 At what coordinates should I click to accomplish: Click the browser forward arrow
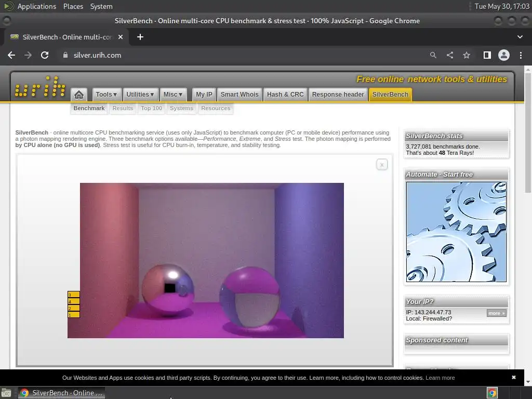pyautogui.click(x=28, y=55)
